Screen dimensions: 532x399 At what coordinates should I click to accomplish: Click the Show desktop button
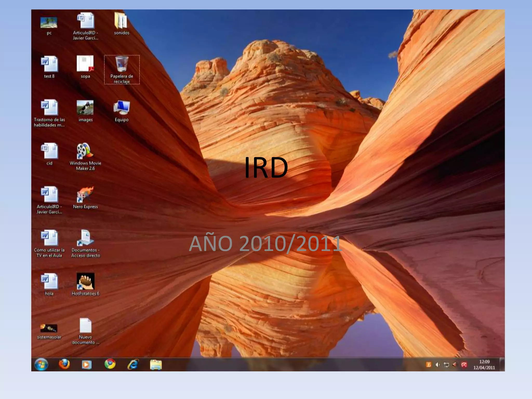point(502,365)
